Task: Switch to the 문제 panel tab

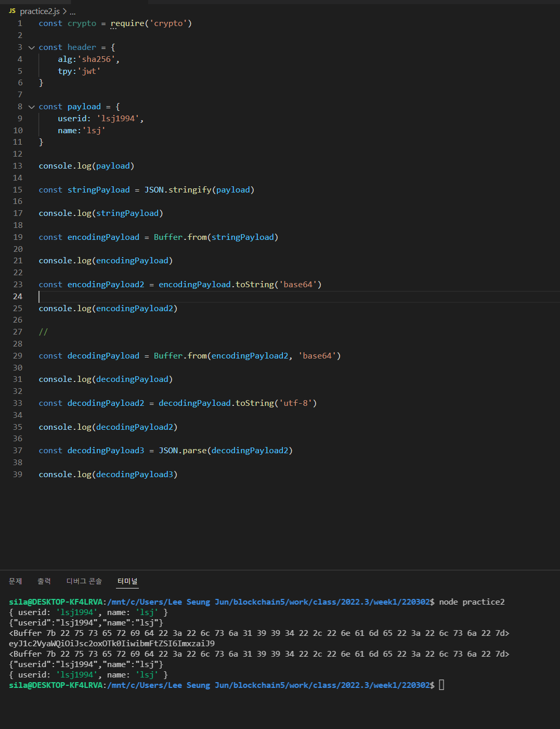Action: 16,581
